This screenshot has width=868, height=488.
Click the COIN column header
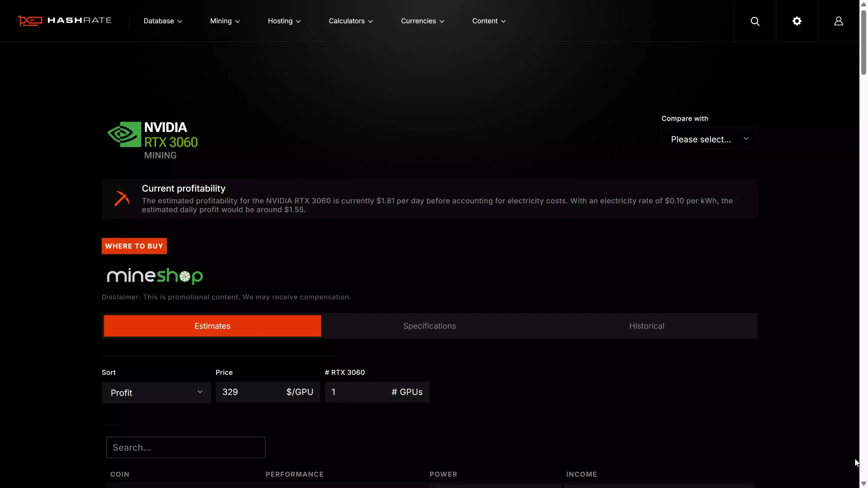(x=120, y=474)
